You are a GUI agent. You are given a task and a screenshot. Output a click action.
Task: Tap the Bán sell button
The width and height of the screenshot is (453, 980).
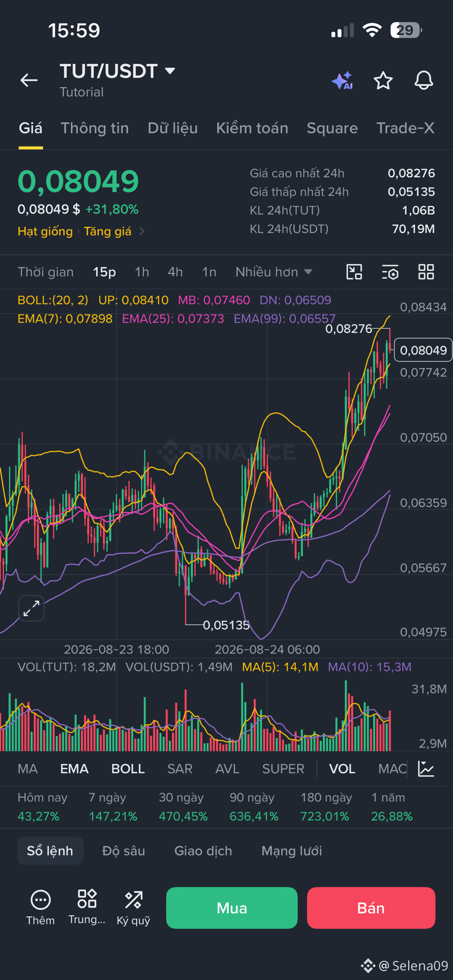[371, 908]
